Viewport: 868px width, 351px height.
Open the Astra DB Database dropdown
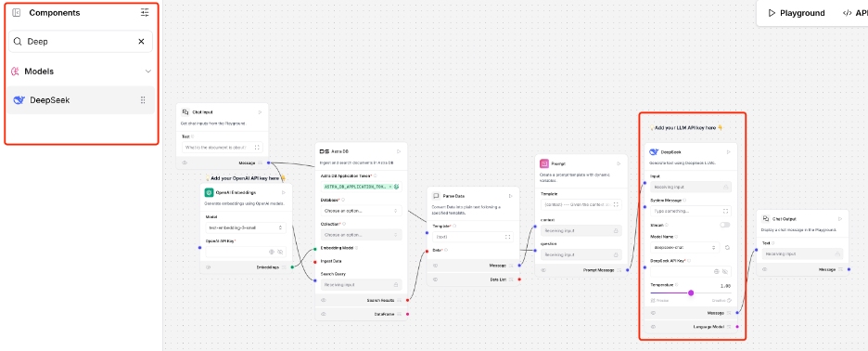tap(361, 211)
